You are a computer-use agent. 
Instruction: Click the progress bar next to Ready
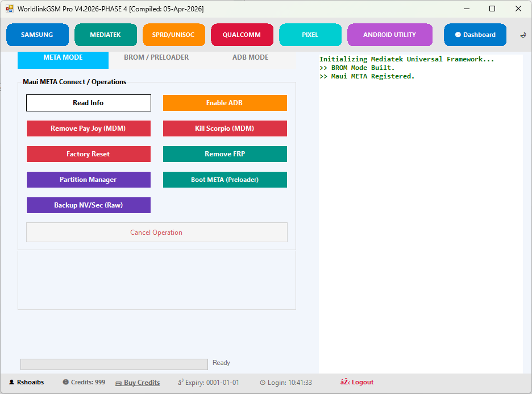pyautogui.click(x=114, y=364)
